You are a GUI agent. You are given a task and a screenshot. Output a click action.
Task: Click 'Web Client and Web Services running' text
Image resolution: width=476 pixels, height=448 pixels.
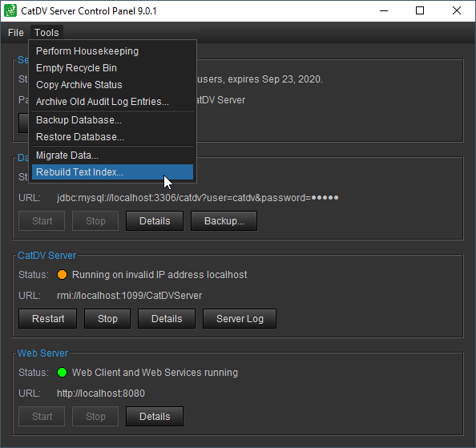point(155,373)
